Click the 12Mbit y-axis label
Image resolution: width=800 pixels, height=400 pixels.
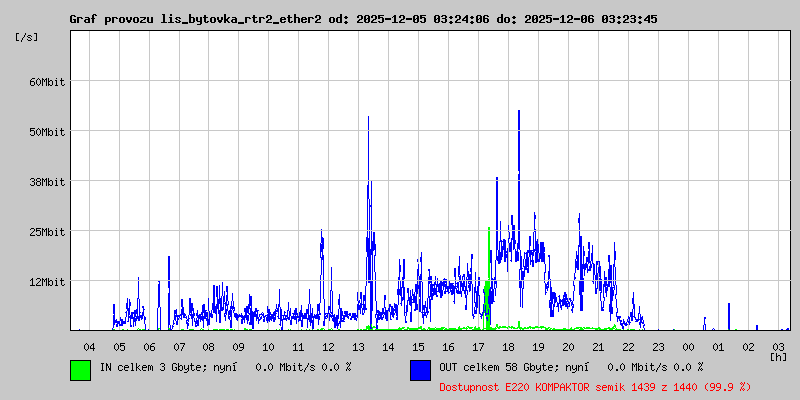click(46, 281)
